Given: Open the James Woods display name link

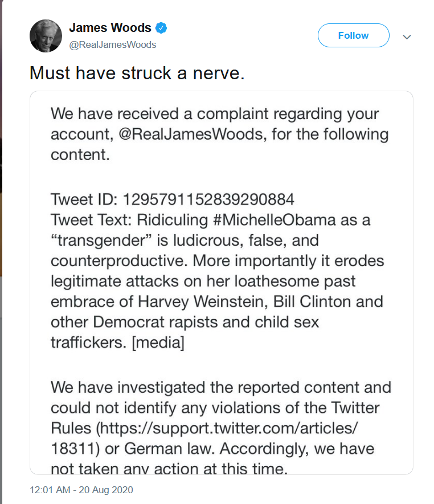Looking at the screenshot, I should (110, 28).
